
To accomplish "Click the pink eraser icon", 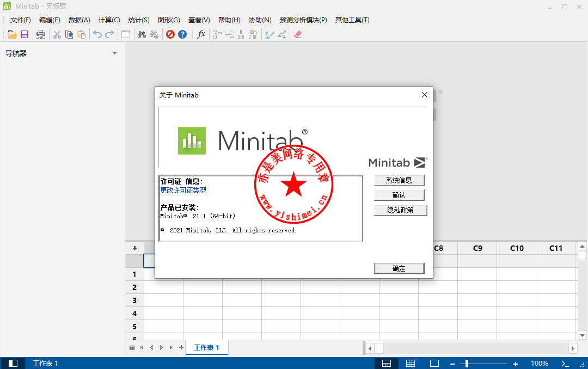I will 298,34.
